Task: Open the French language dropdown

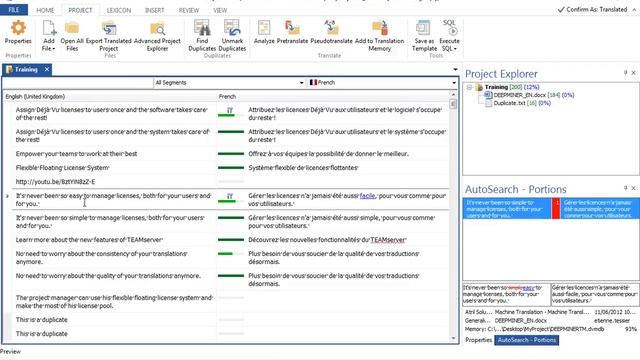Action: coord(453,83)
